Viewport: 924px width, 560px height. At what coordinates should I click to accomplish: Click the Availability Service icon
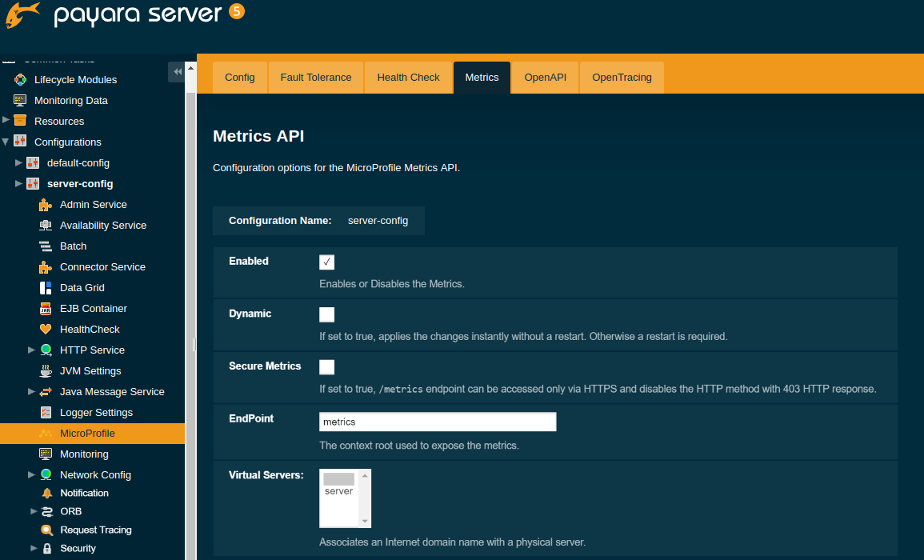coord(46,225)
